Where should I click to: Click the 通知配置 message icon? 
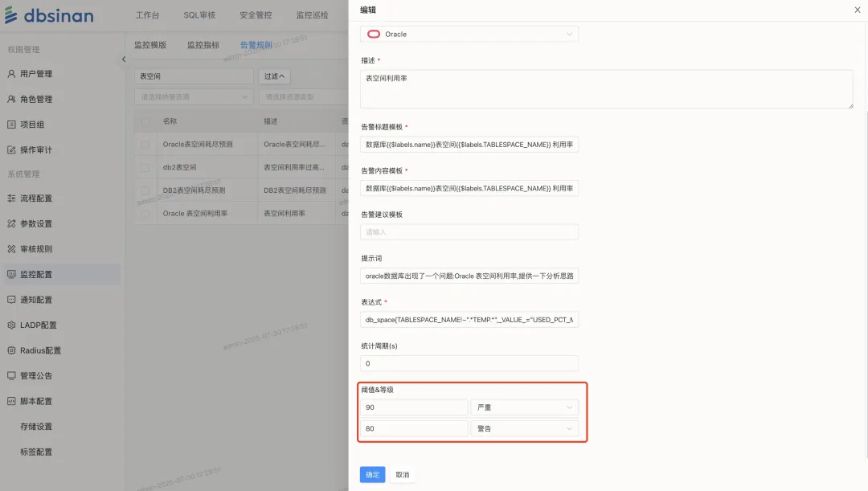pyautogui.click(x=11, y=300)
